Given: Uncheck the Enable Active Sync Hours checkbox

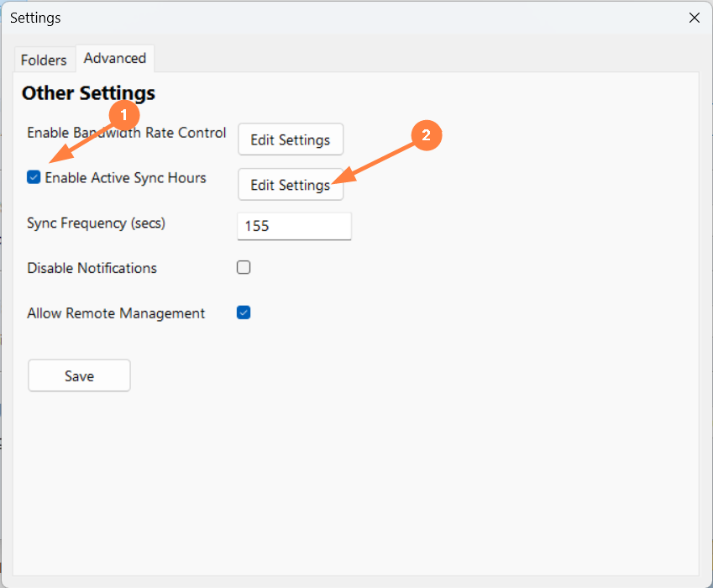Looking at the screenshot, I should coord(34,177).
